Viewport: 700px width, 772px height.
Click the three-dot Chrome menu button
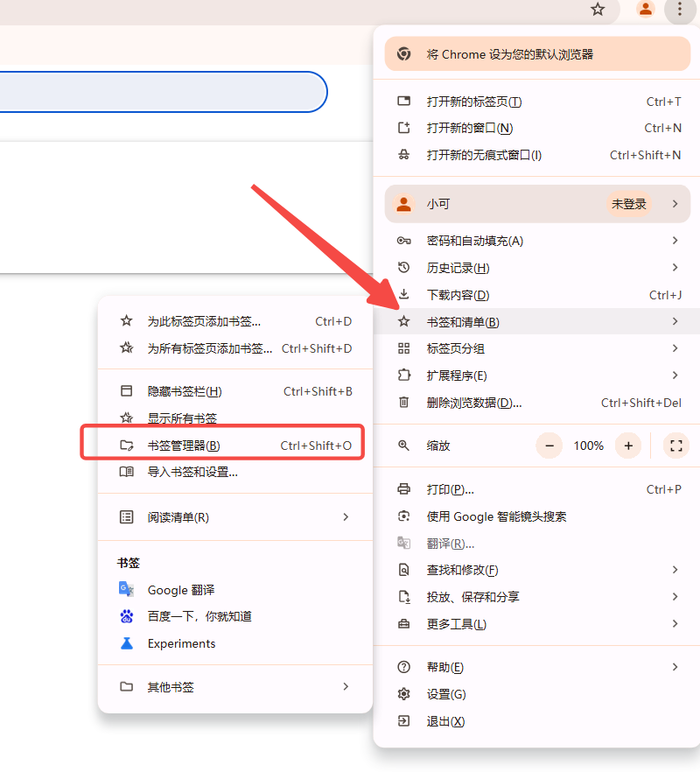680,9
